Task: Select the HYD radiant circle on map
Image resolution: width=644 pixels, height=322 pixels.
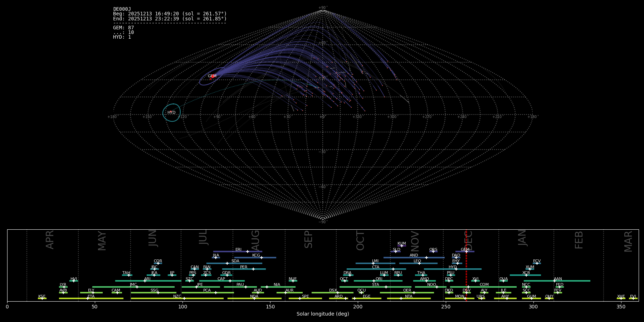Action: pos(172,113)
